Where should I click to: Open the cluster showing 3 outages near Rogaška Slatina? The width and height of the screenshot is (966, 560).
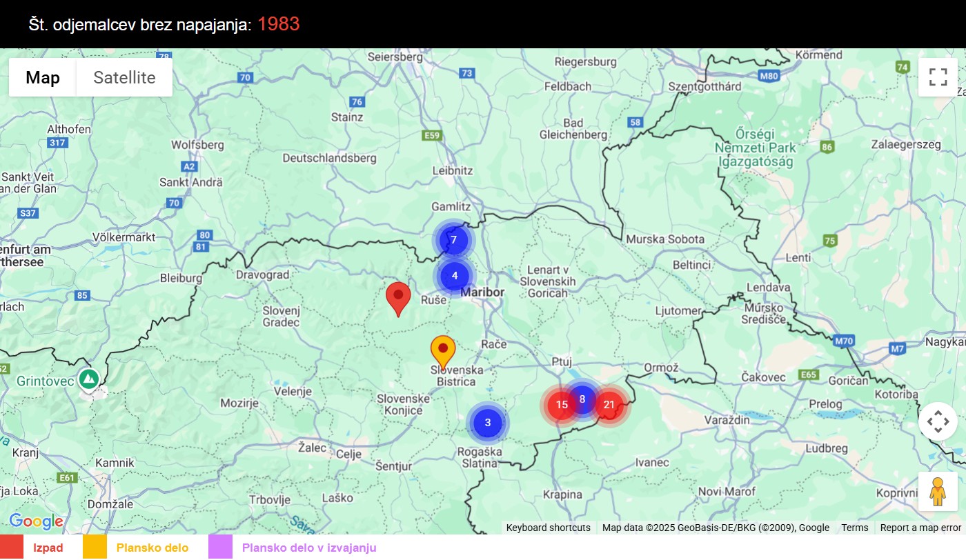click(x=488, y=422)
